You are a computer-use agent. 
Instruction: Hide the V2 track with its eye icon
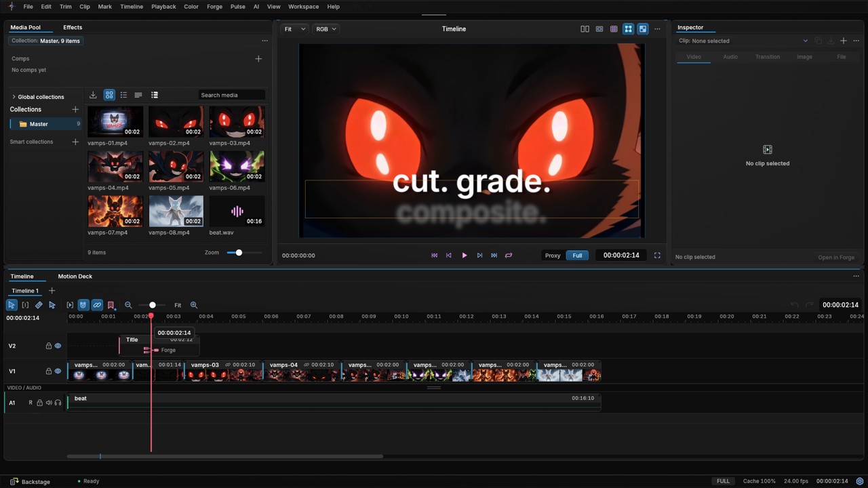coord(58,346)
